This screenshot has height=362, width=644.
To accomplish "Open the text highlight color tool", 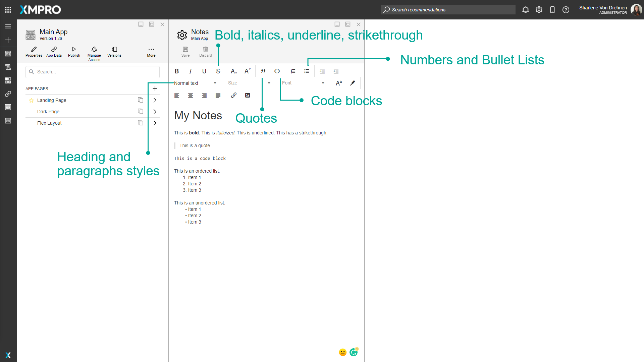I will pos(353,83).
